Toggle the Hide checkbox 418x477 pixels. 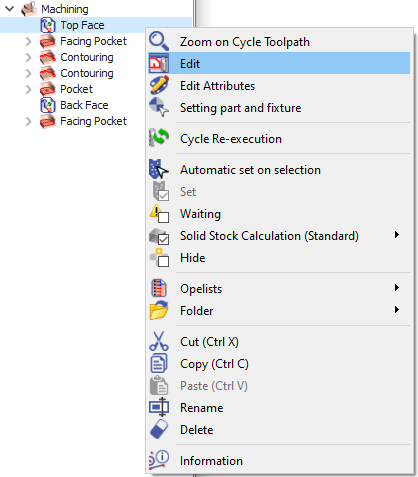(x=163, y=262)
